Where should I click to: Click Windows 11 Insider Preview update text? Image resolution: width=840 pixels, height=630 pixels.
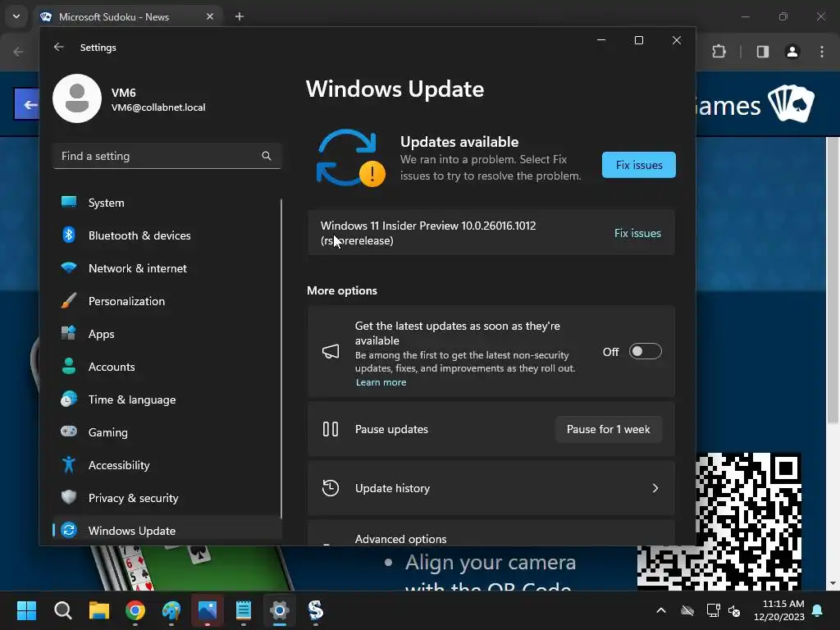(x=428, y=233)
